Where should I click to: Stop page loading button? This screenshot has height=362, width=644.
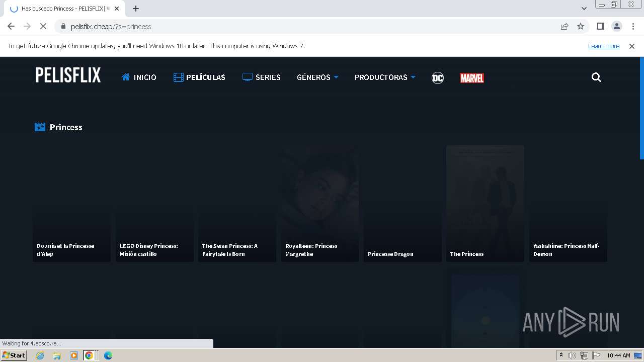[x=44, y=26]
